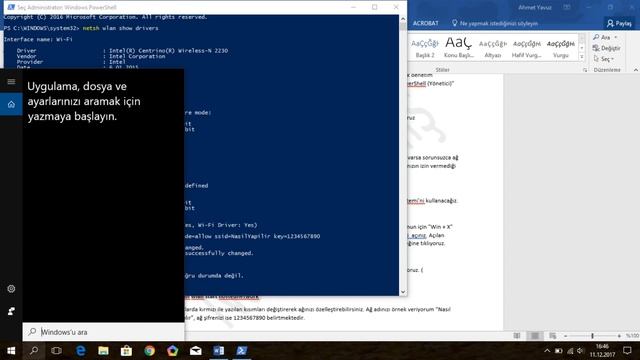Open the volume tray icon
Viewport: 640px width, 360px height.
(x=580, y=351)
